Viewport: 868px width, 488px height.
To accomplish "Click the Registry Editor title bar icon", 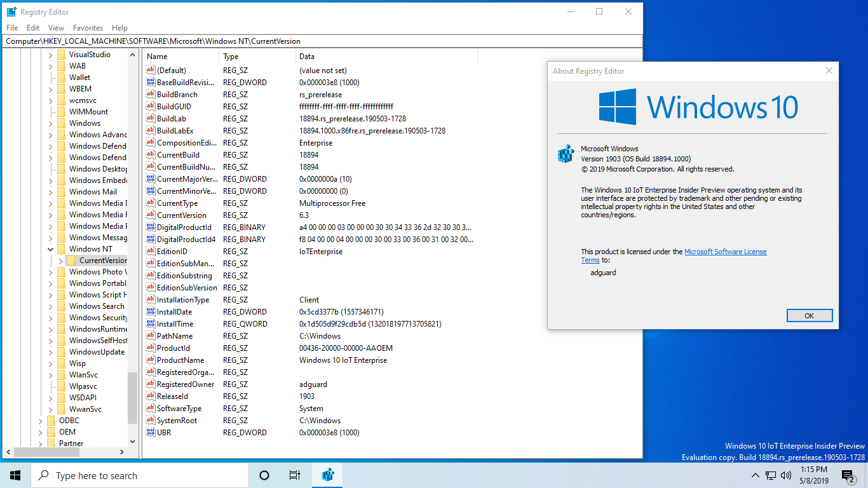I will [11, 11].
